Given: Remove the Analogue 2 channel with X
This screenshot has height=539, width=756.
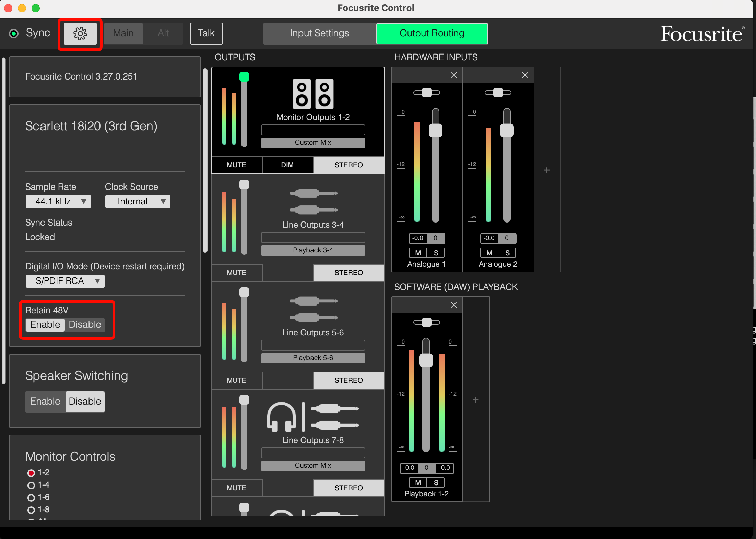Looking at the screenshot, I should point(525,75).
